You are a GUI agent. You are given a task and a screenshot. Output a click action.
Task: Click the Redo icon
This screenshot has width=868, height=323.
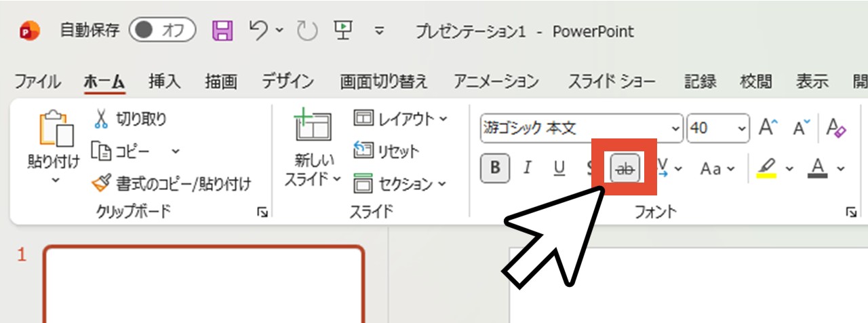coord(307,31)
